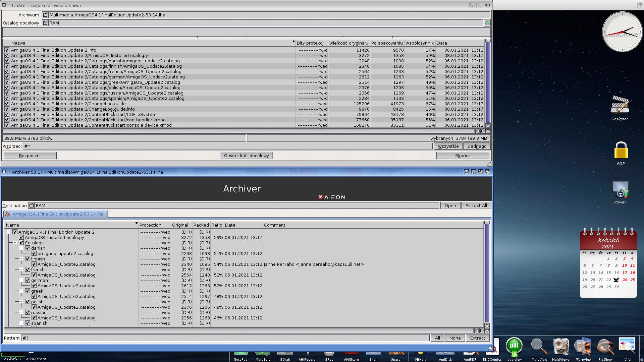This screenshot has height=362, width=644.
Task: Click the Wszystkie select-all button
Action: pos(448,146)
